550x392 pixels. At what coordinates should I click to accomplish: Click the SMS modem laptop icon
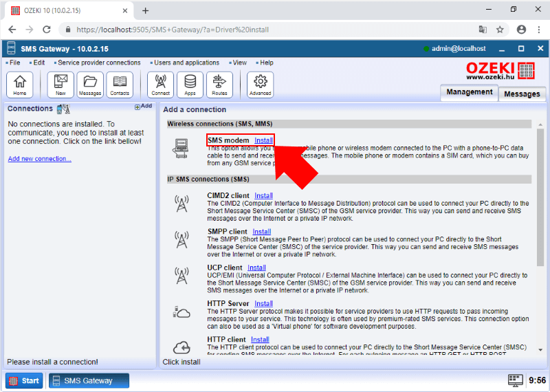pyautogui.click(x=181, y=149)
